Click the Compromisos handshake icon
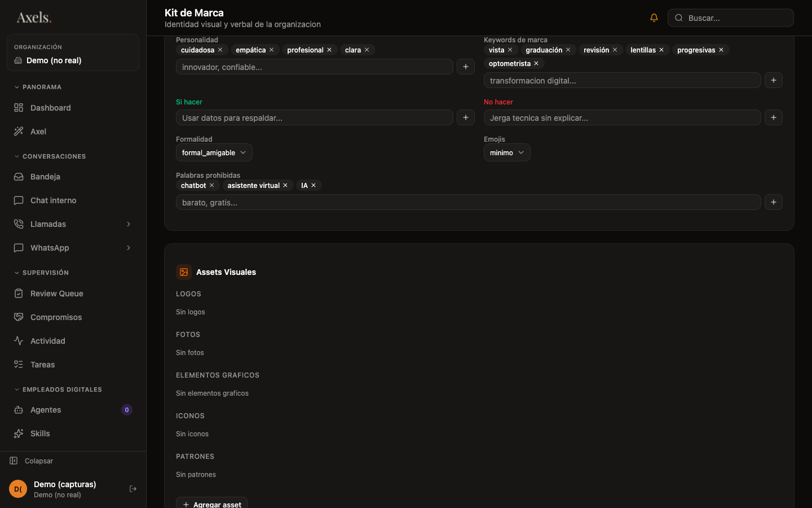812x508 pixels. (x=19, y=317)
